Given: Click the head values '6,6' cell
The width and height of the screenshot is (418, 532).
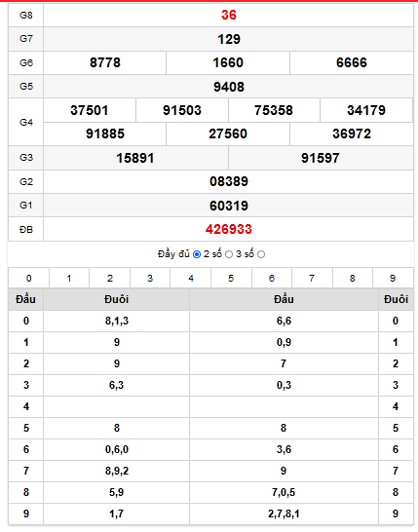Looking at the screenshot, I should click(284, 321).
